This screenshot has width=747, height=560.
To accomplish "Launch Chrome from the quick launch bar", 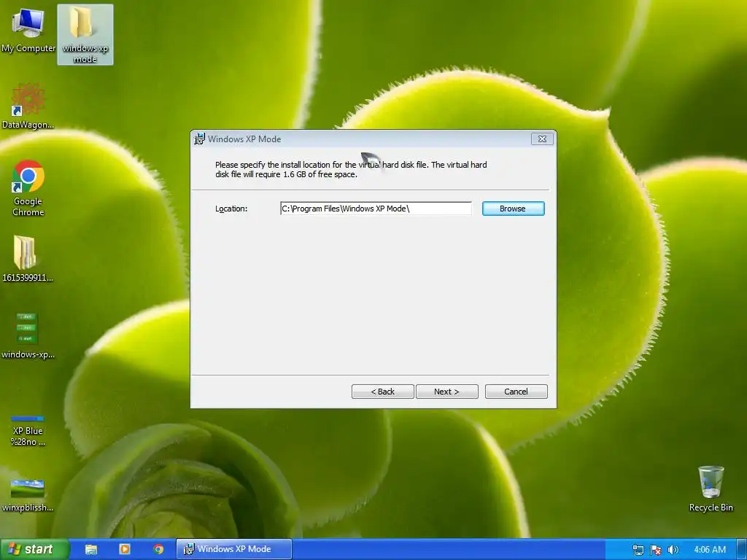I will (x=158, y=550).
